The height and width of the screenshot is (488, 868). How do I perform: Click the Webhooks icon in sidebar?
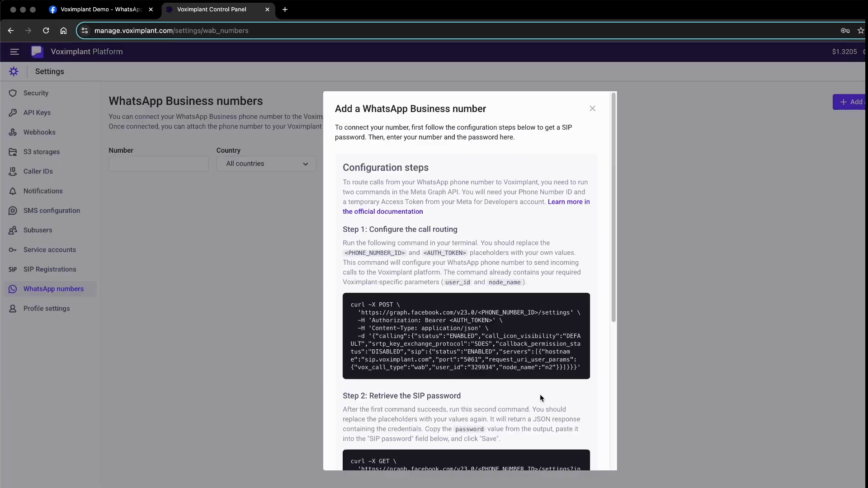(x=13, y=132)
